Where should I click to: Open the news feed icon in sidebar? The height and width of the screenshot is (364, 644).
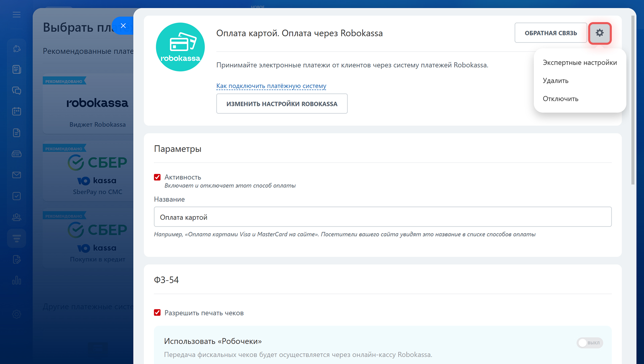[x=16, y=69]
